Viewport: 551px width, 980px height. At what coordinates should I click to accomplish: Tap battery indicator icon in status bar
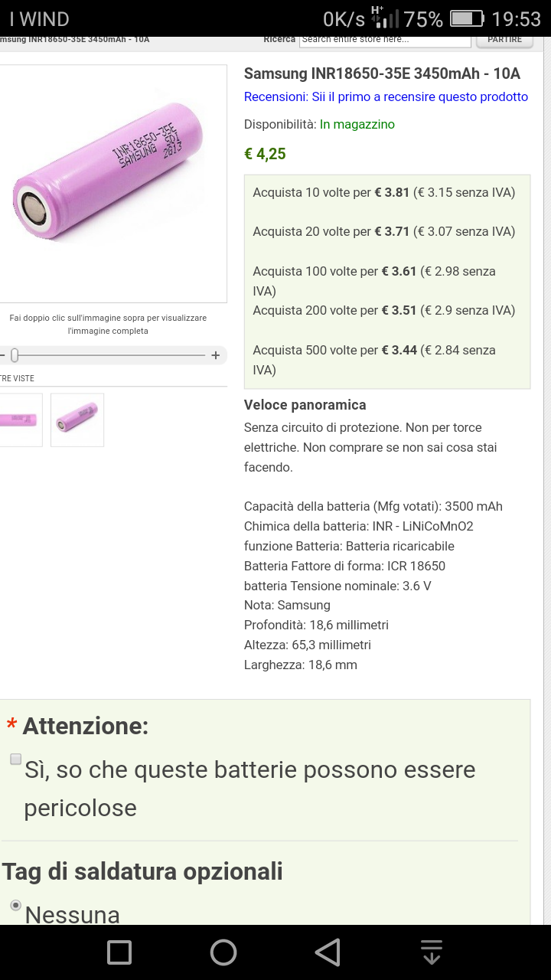coord(467,18)
